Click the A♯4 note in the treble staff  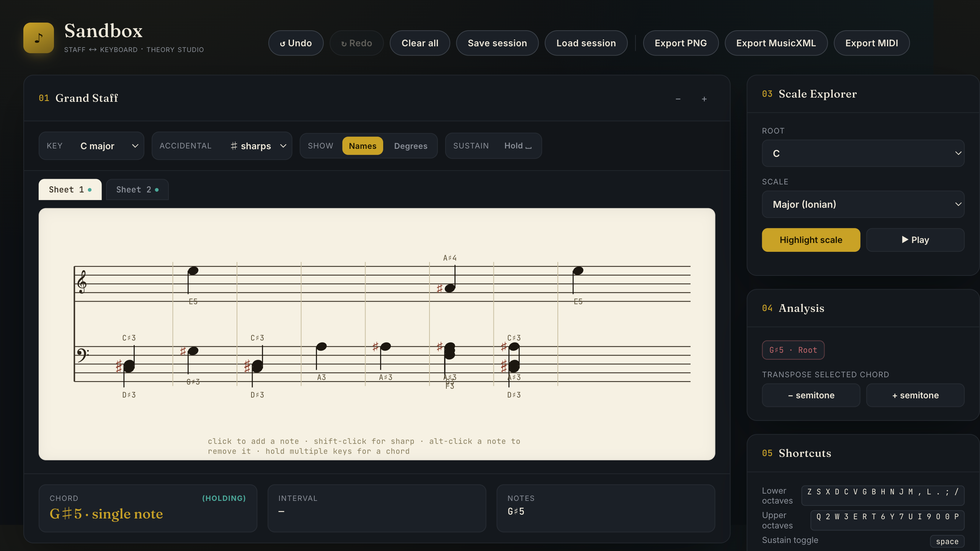[x=450, y=288]
